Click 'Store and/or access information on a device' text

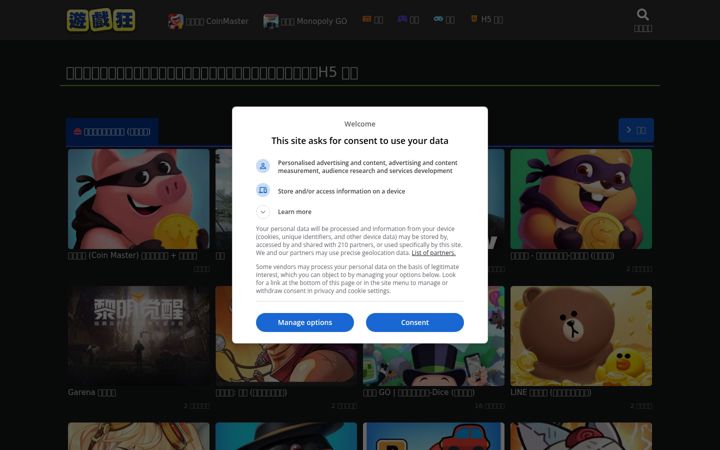tap(341, 191)
